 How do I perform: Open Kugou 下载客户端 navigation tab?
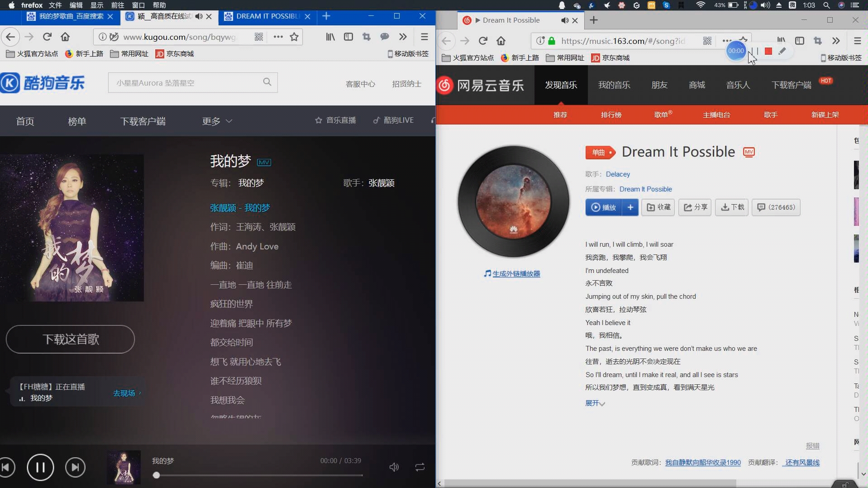point(143,121)
